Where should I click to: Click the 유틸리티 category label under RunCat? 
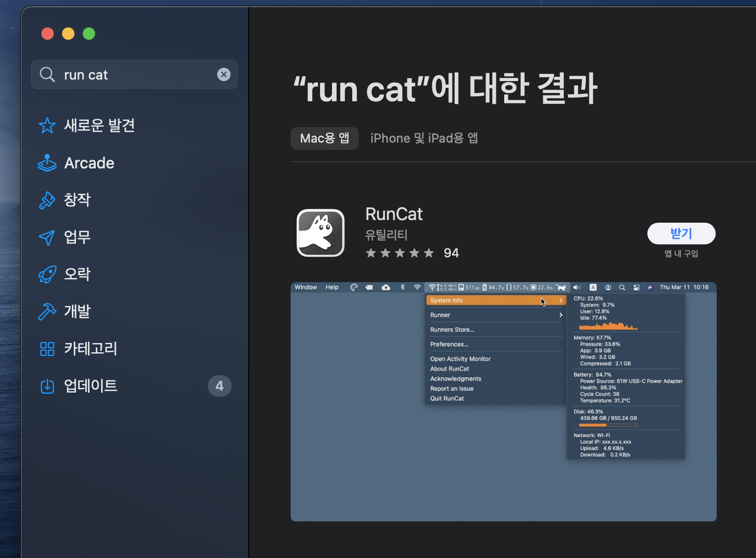(386, 235)
